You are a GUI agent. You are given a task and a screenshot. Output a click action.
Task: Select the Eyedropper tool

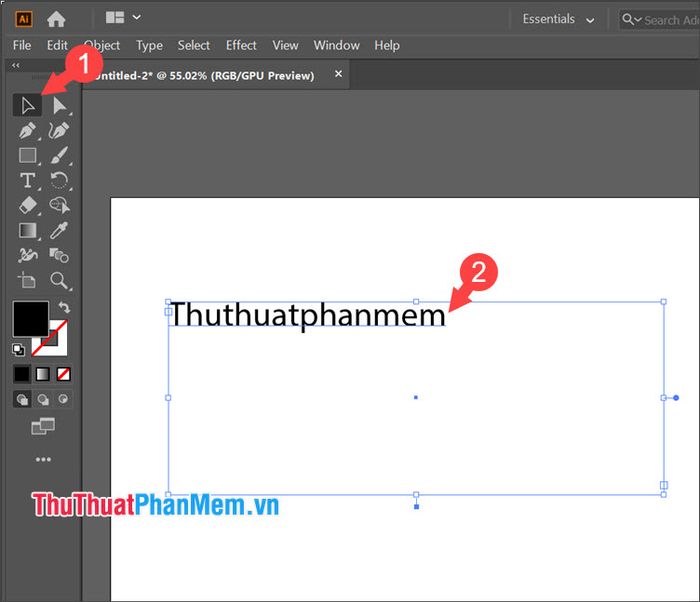pyautogui.click(x=59, y=231)
